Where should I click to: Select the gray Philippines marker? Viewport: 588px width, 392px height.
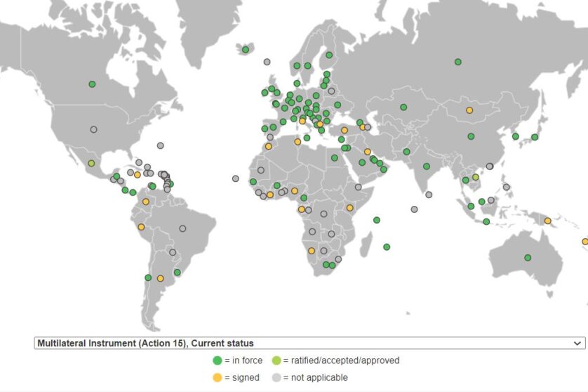click(x=507, y=187)
